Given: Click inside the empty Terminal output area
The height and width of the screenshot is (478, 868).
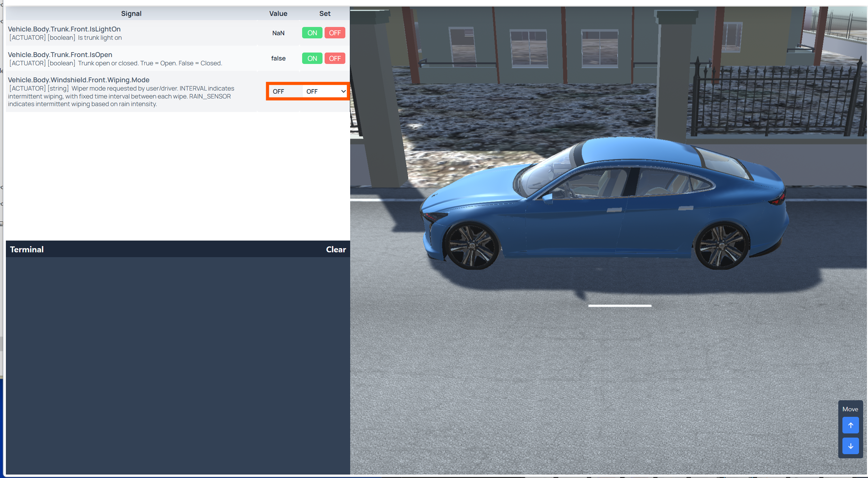Looking at the screenshot, I should tap(178, 363).
